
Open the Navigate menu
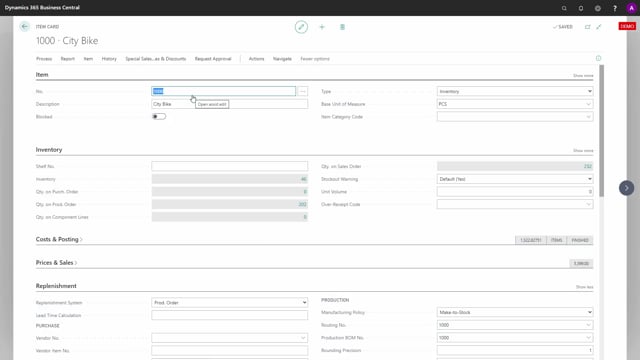282,59
